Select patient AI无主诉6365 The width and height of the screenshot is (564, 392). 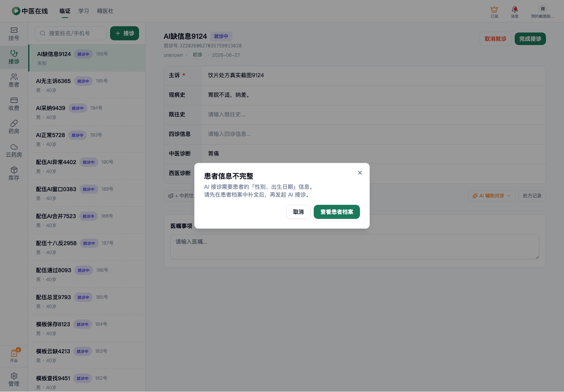pos(87,85)
